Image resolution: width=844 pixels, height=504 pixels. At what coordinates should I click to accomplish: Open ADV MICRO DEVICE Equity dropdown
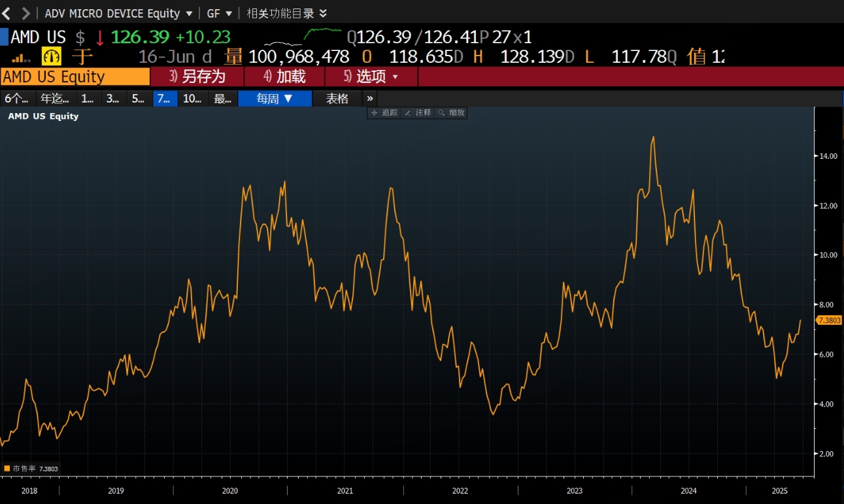[118, 13]
